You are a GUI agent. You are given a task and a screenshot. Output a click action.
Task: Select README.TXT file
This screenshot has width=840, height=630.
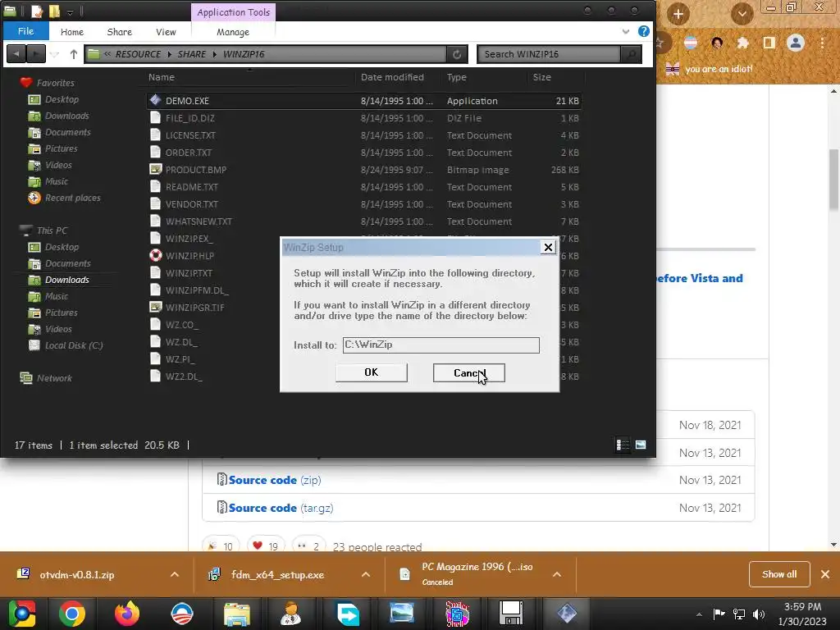191,187
